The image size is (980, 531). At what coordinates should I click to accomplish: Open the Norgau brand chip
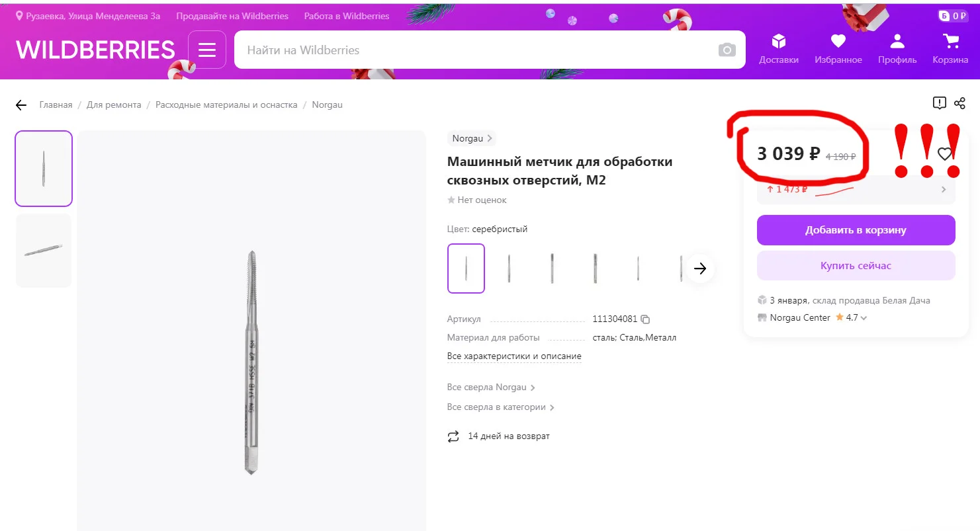(472, 139)
